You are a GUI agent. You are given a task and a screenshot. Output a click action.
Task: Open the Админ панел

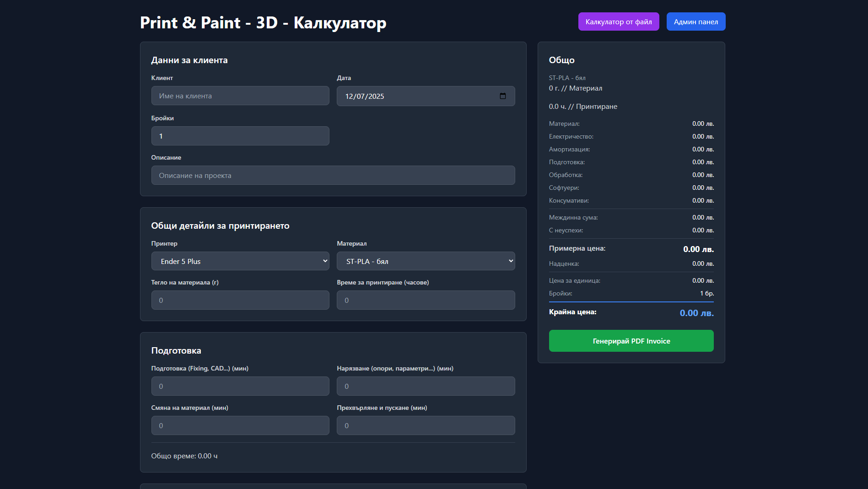(696, 21)
